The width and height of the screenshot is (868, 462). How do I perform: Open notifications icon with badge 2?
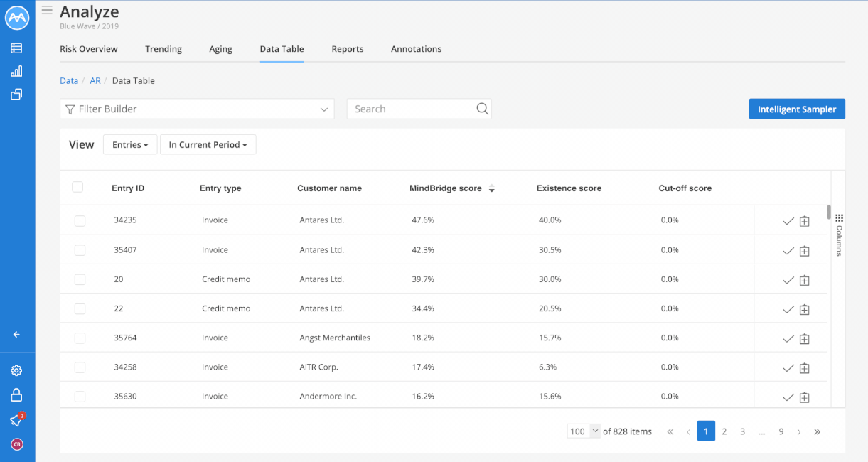pos(17,419)
